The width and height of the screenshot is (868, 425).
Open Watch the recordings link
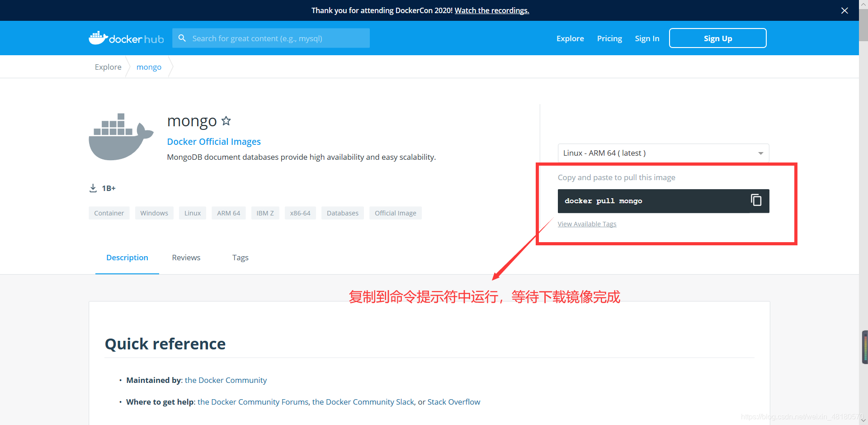click(x=492, y=10)
